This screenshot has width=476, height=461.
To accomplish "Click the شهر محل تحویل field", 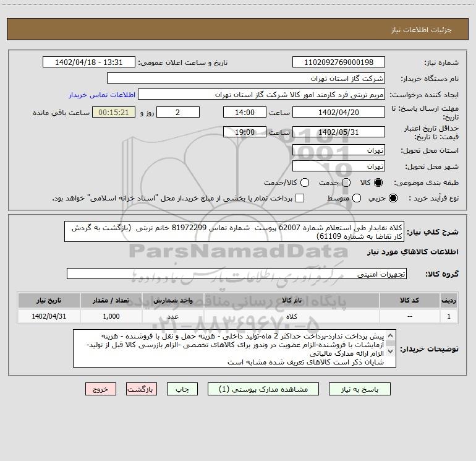I will tap(339, 166).
